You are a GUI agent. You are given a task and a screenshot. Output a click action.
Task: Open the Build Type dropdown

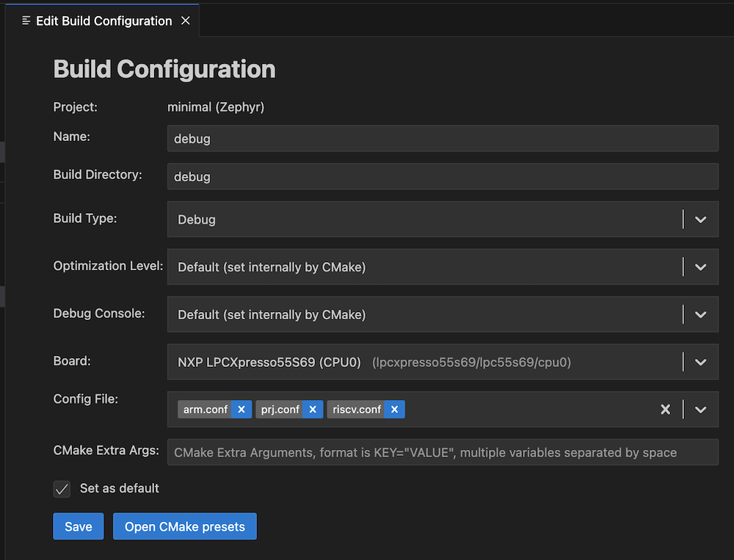point(700,219)
